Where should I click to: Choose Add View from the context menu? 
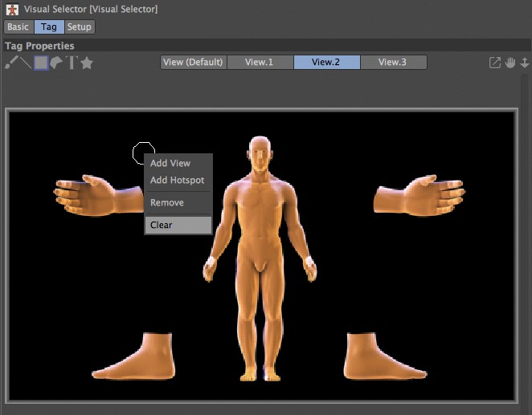(178, 163)
